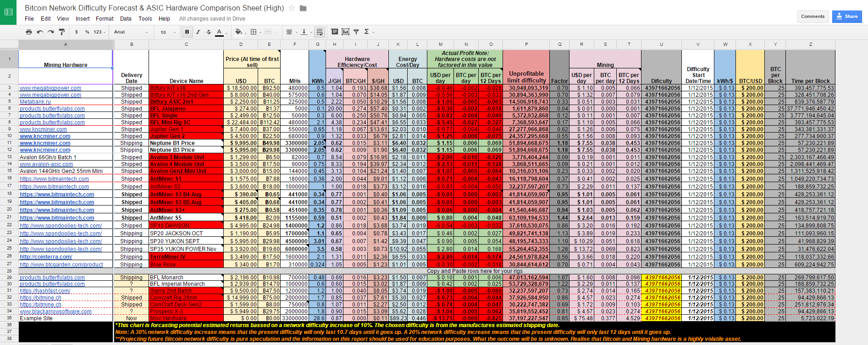Toggle italic formatting
Screen dimensions: 868x345
(x=198, y=32)
